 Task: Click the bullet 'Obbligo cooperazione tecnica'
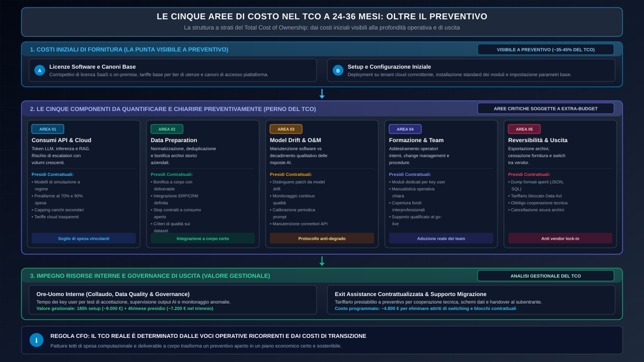538,203
